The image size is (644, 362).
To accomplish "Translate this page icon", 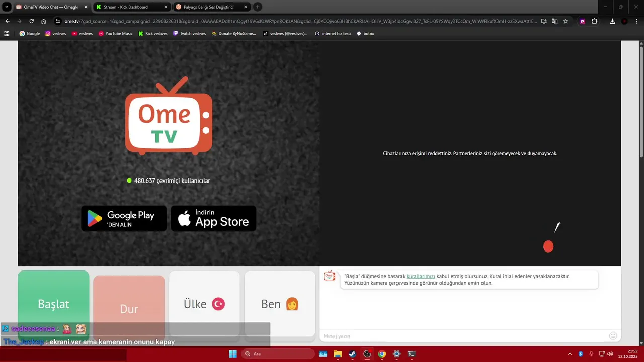I will click(x=554, y=21).
